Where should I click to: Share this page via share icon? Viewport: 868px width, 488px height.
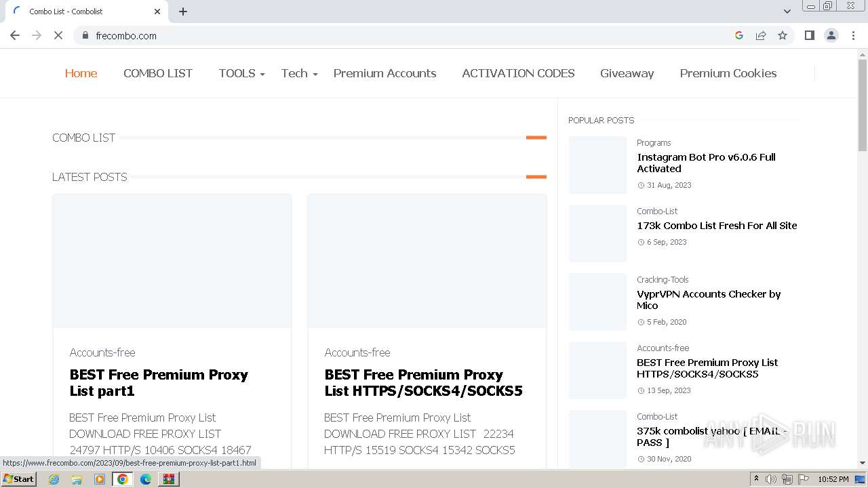761,35
